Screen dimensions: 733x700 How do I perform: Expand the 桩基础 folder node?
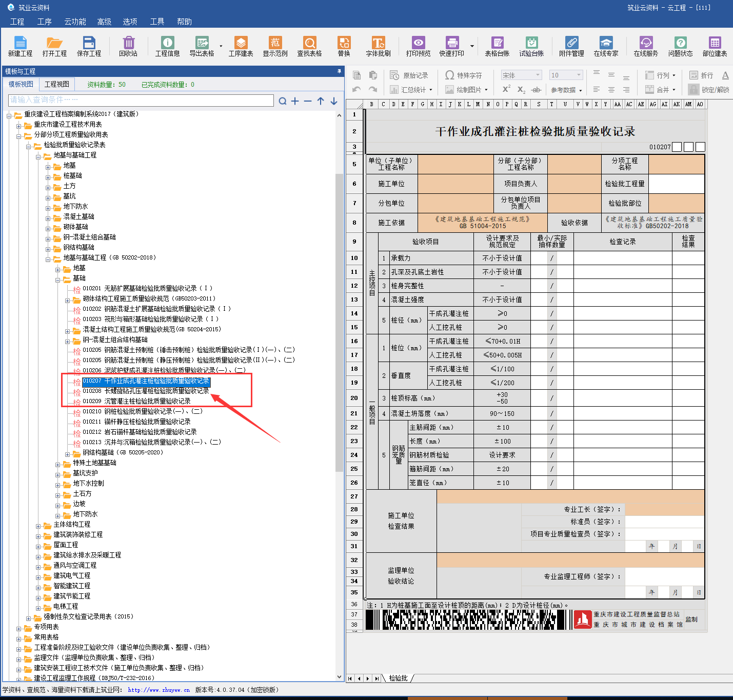pyautogui.click(x=48, y=177)
